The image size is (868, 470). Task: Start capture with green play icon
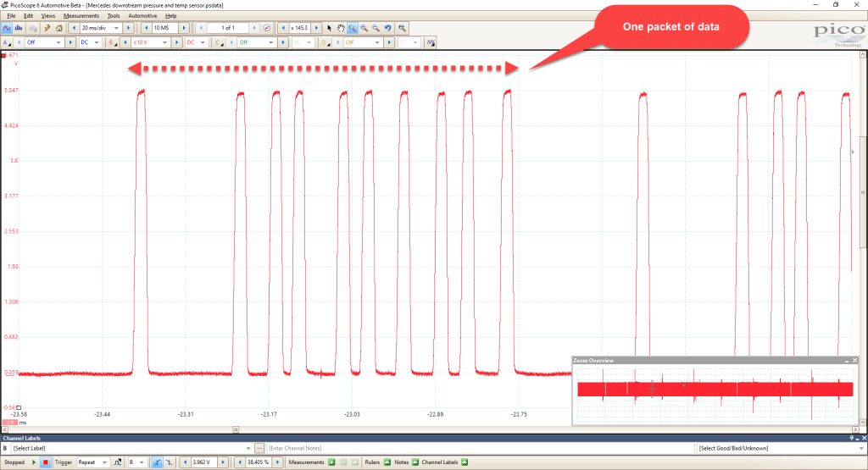(34, 462)
